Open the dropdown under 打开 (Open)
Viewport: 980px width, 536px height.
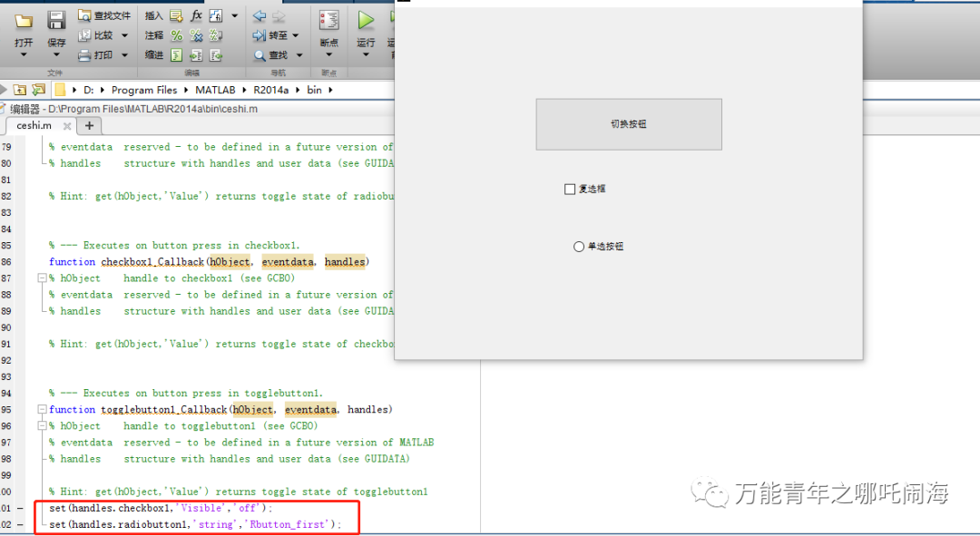[x=24, y=55]
